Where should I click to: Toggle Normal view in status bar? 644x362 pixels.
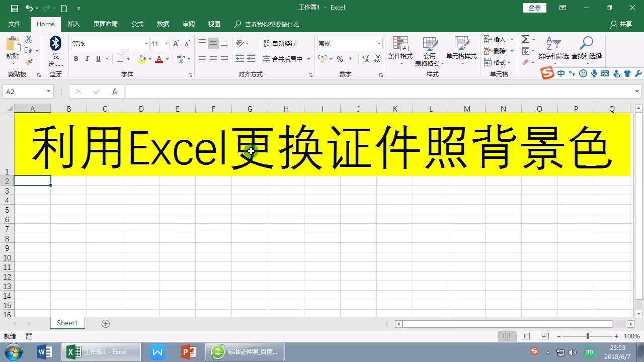(x=507, y=336)
